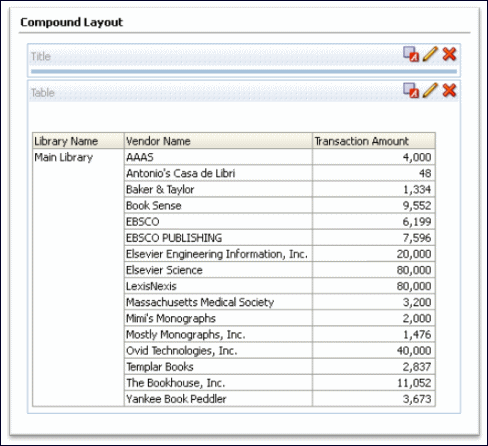The height and width of the screenshot is (446, 488).
Task: Edit the Table view with pencil icon
Action: tap(430, 90)
